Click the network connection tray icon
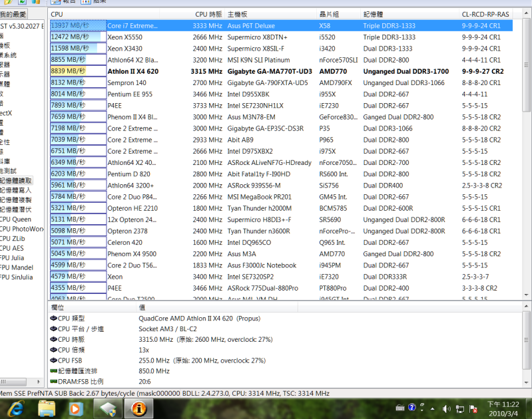 pyautogui.click(x=458, y=408)
